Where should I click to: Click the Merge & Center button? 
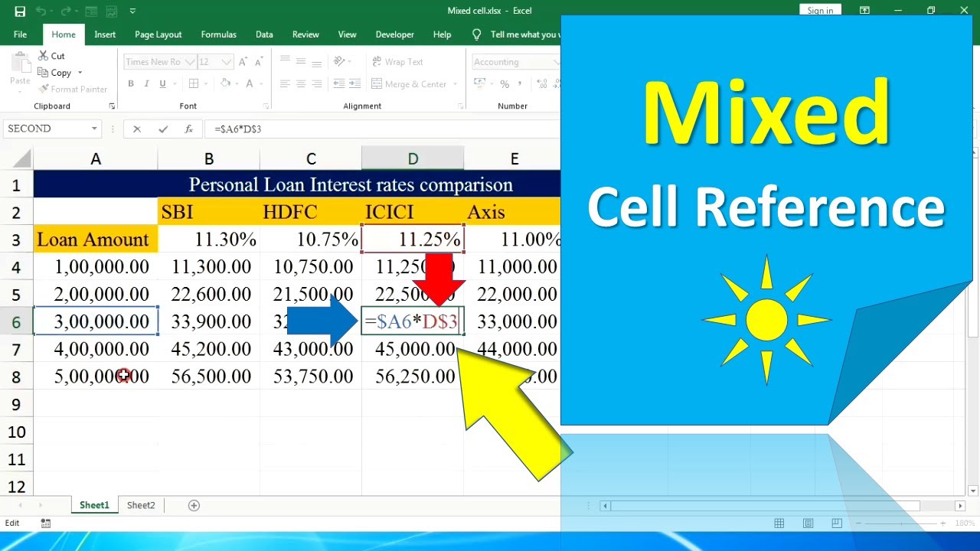pos(409,84)
